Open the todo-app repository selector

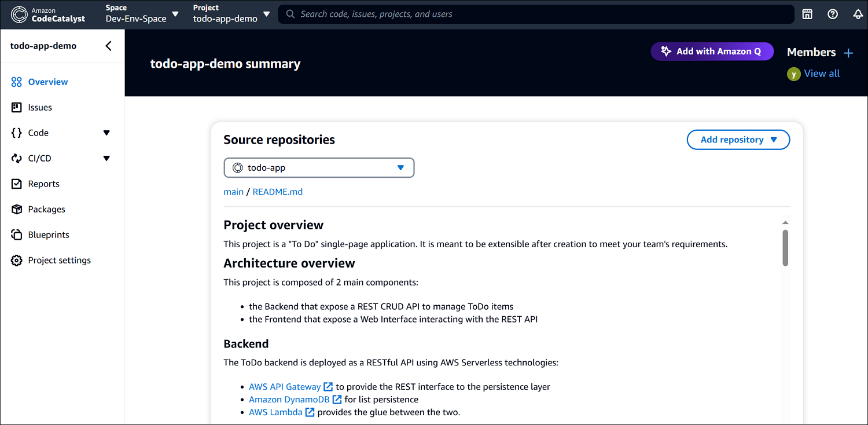319,168
